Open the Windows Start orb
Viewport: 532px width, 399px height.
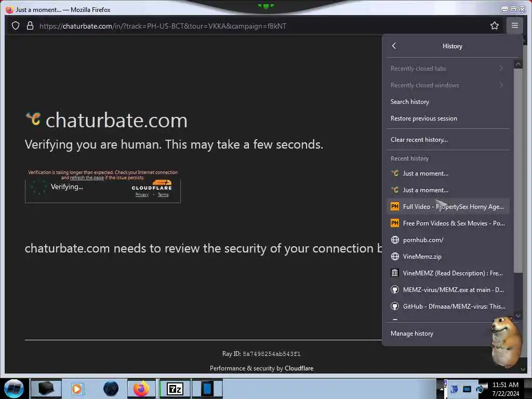coord(14,389)
